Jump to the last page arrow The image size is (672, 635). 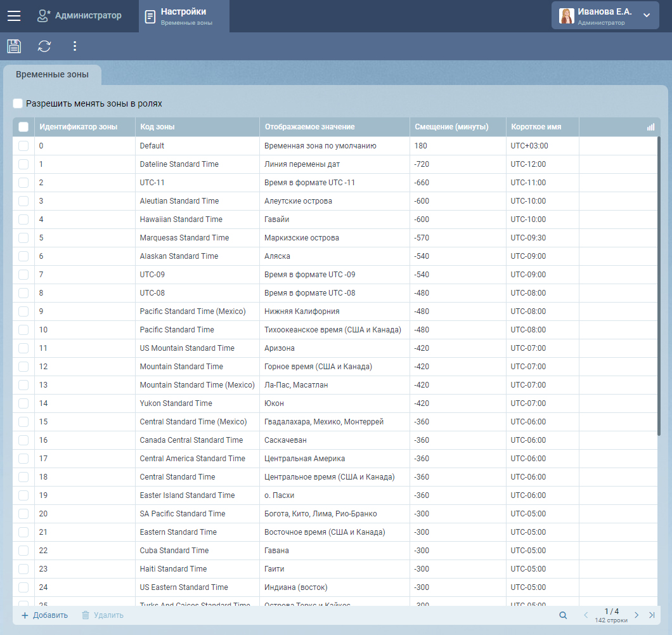point(652,615)
